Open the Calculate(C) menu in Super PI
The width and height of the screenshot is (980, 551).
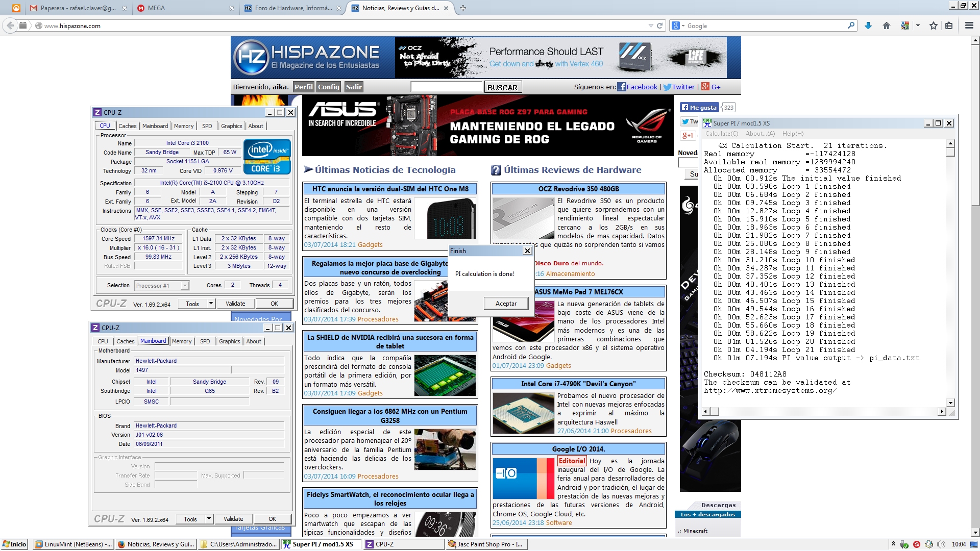[721, 134]
